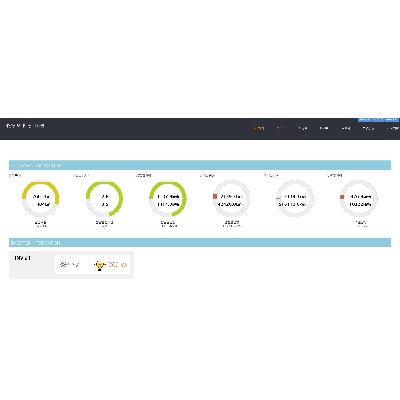Open the fourth navigation menu item

324,128
